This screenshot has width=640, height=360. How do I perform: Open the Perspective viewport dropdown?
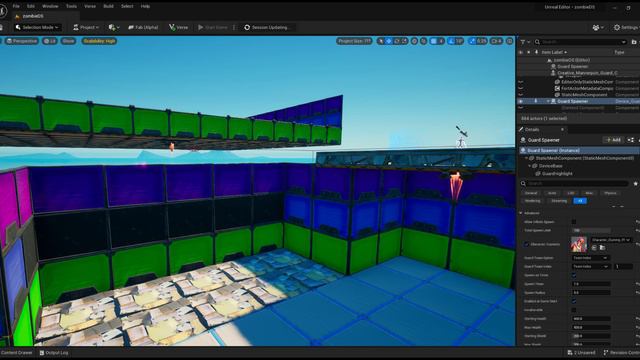22,41
